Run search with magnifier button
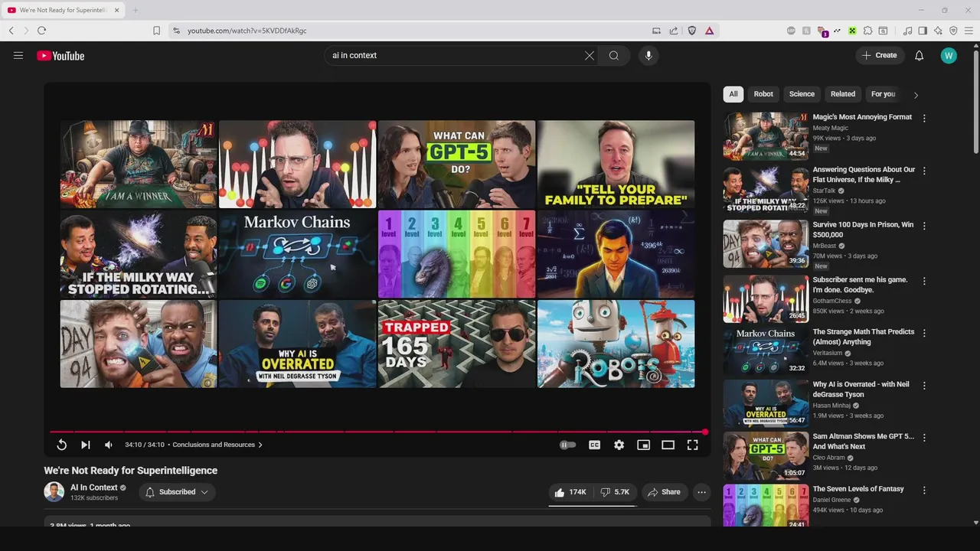Image resolution: width=980 pixels, height=551 pixels. (x=614, y=55)
